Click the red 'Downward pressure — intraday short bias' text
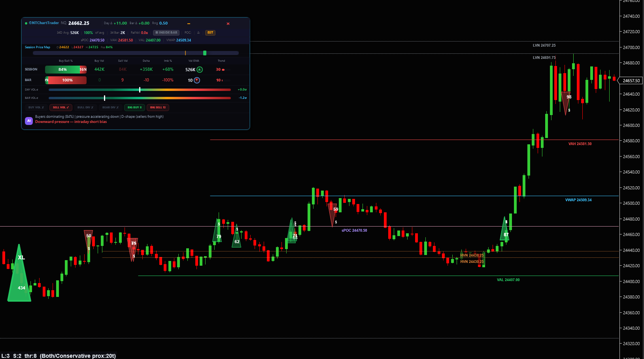 (71, 122)
